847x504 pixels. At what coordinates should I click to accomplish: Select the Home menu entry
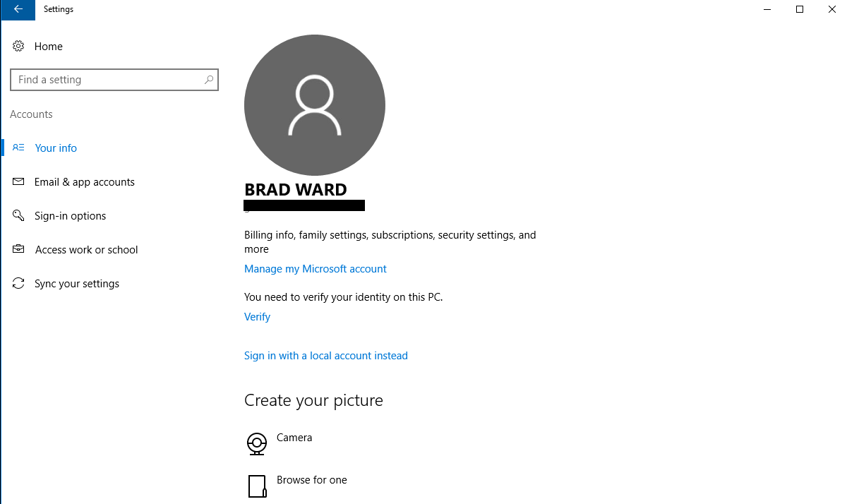click(x=48, y=46)
